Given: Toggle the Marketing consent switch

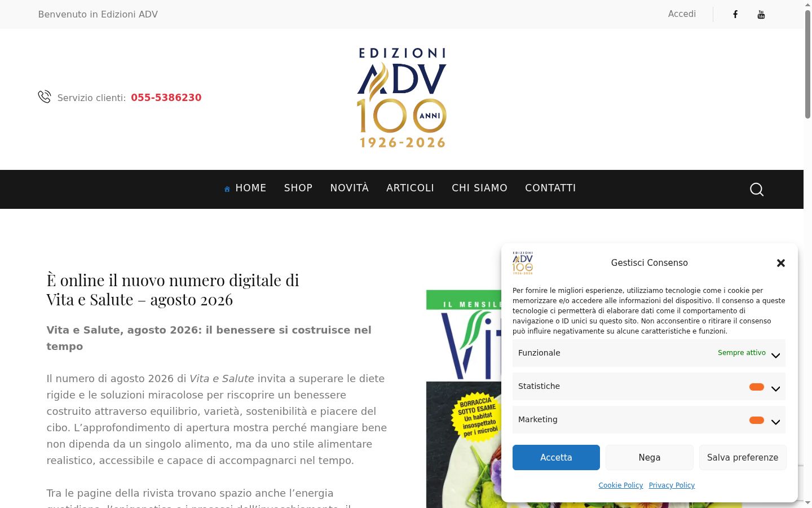Looking at the screenshot, I should 757,420.
